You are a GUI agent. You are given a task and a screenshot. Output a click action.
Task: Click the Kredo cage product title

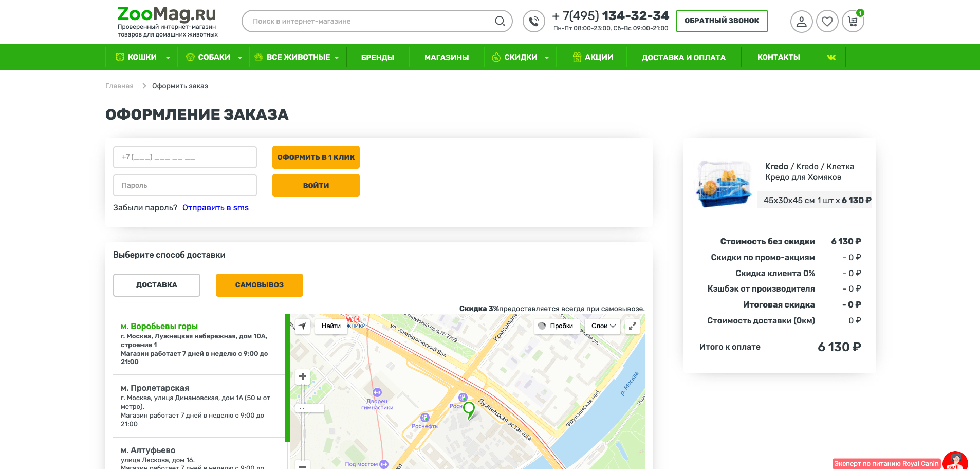810,172
